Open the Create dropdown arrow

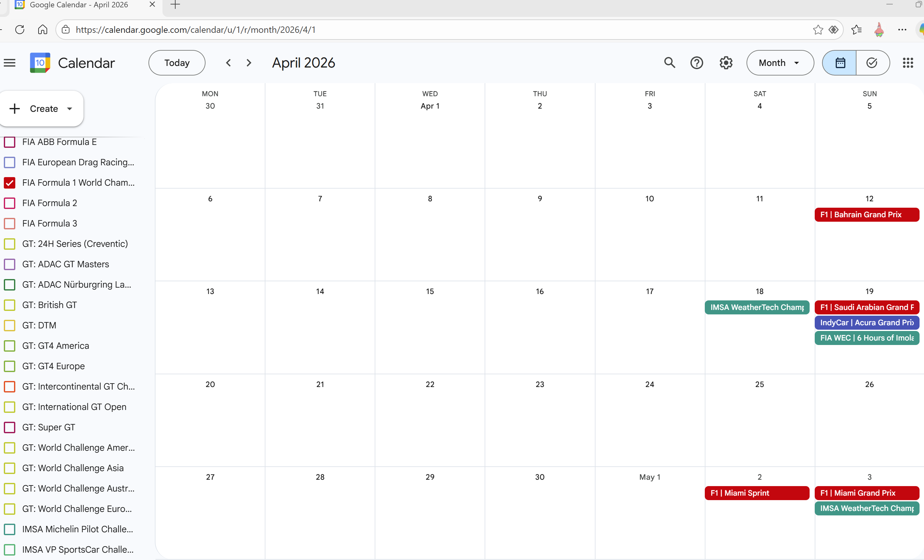point(69,109)
